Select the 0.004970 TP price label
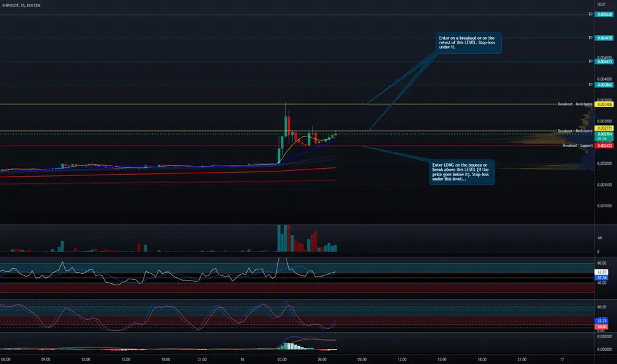Screen dimensions: 617x364 click(x=604, y=38)
